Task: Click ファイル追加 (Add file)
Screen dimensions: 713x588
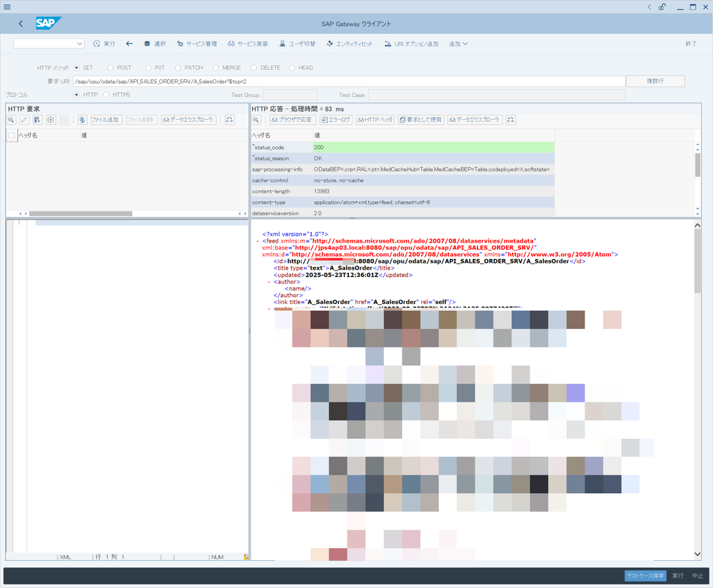Action: [106, 120]
